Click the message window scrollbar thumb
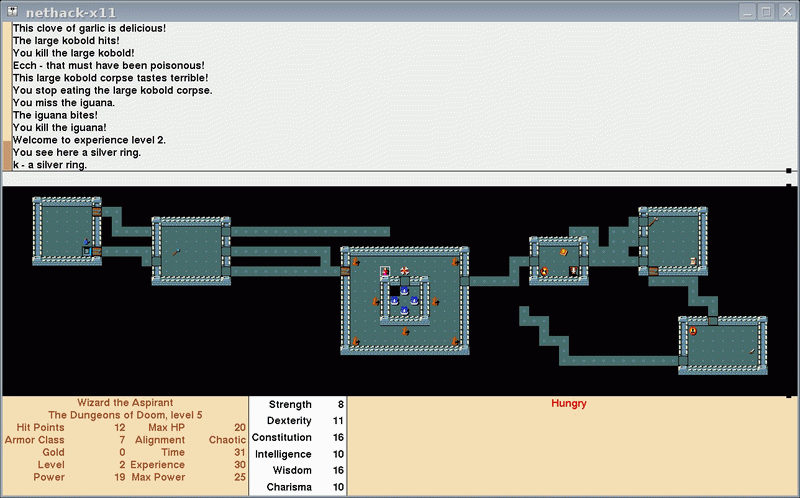This screenshot has width=800, height=498. coord(8,155)
